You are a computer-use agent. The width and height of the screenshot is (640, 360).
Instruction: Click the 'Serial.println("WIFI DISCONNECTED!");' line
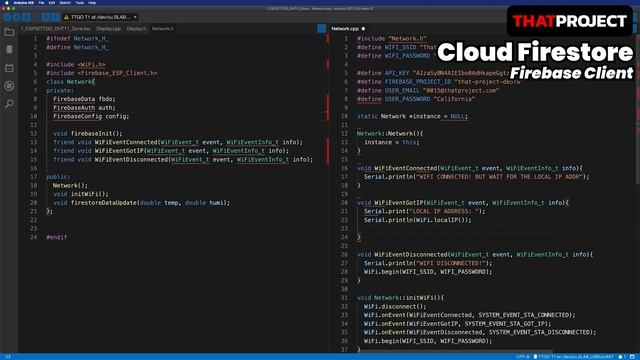coord(428,263)
